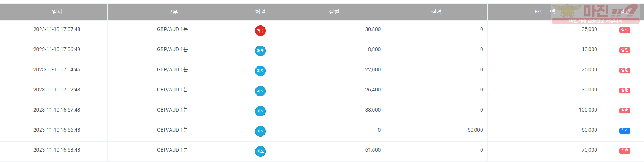Click the 실격 column header
This screenshot has height=162, width=644.
coord(436,12)
